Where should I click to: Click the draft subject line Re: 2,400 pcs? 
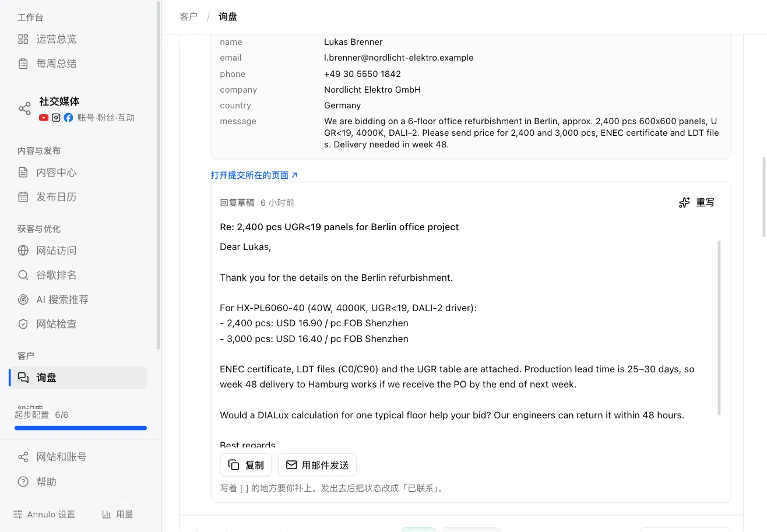[339, 227]
